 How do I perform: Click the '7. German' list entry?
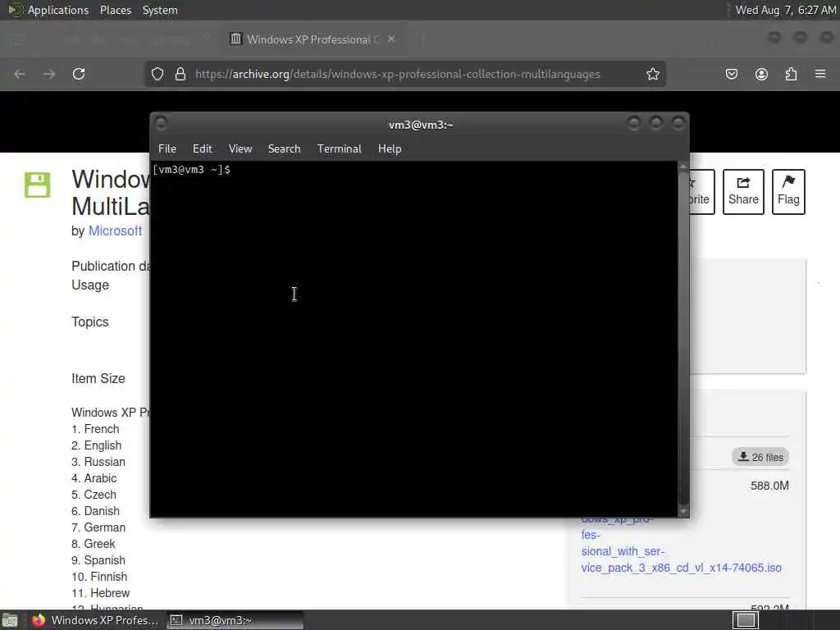(98, 527)
